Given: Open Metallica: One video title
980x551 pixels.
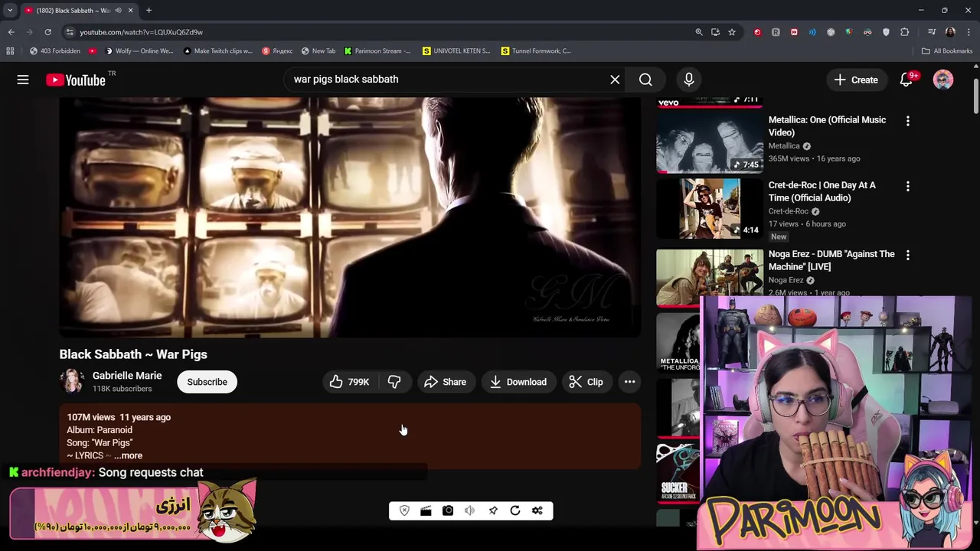Looking at the screenshot, I should click(827, 126).
